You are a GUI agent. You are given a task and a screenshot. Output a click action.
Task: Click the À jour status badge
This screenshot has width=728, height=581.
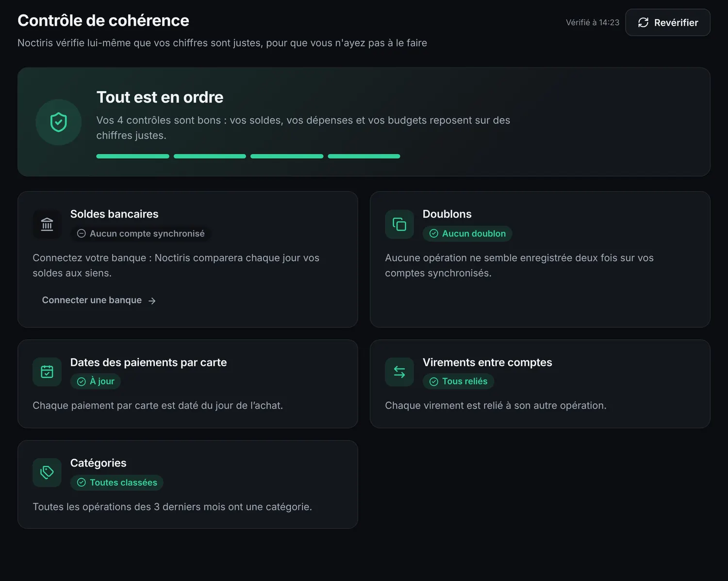tap(96, 382)
